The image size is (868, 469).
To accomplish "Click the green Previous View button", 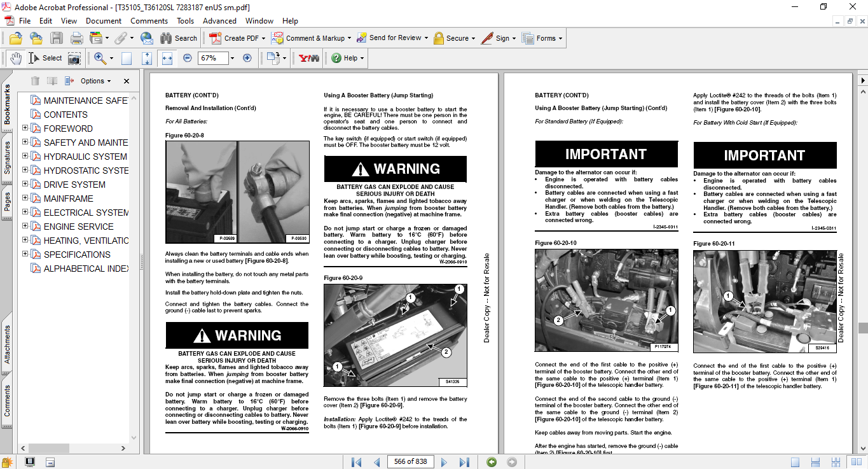I will tap(492, 462).
